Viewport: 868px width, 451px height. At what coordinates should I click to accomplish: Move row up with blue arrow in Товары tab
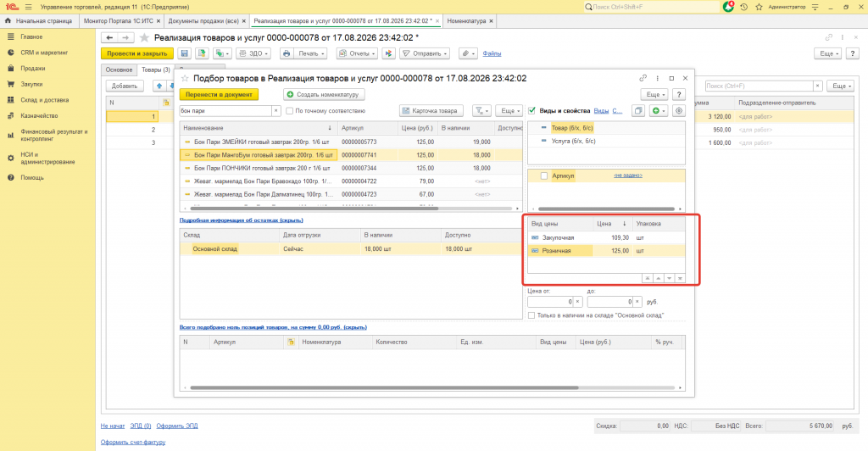159,86
